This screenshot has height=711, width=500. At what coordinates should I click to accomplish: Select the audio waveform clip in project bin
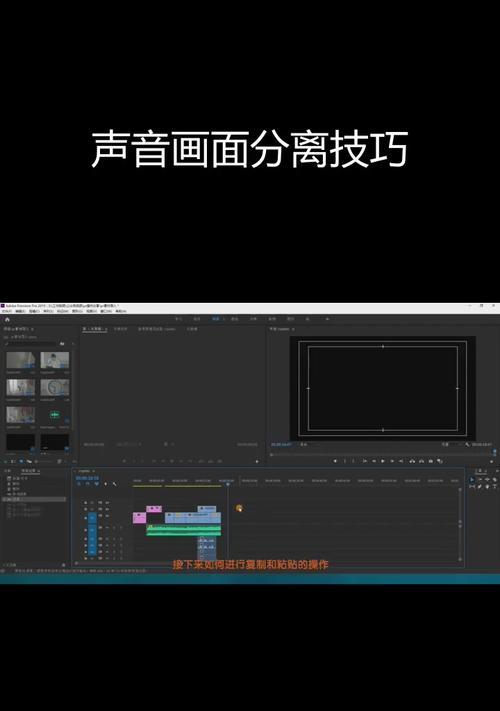tap(54, 414)
